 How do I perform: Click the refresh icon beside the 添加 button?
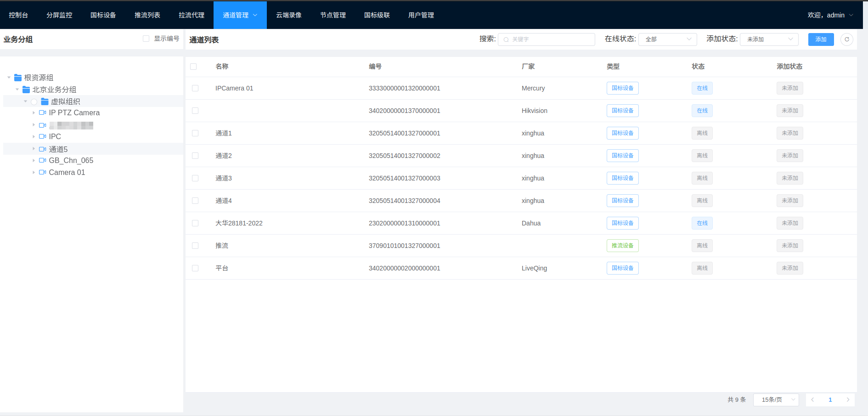pos(846,39)
